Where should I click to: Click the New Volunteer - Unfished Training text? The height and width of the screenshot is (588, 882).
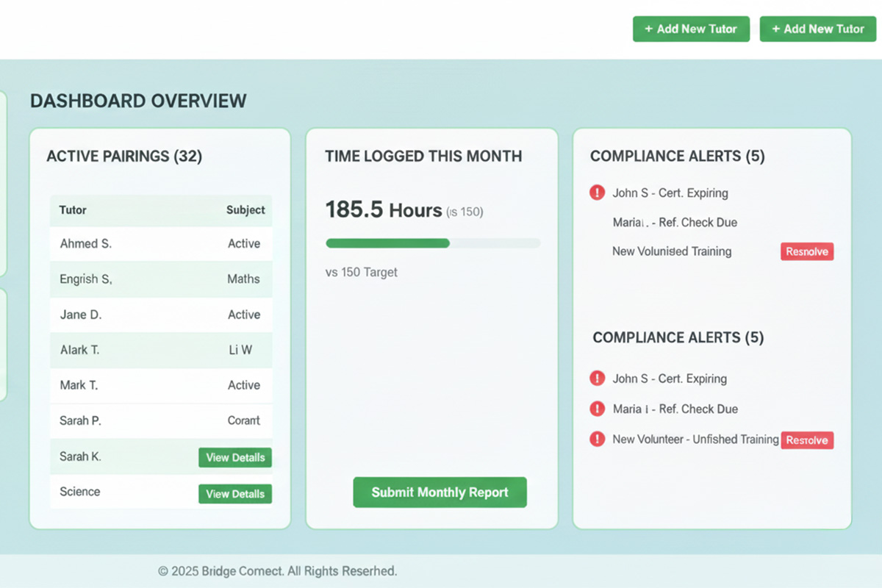click(695, 440)
